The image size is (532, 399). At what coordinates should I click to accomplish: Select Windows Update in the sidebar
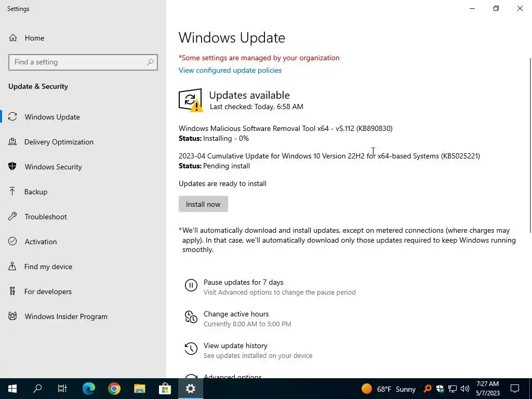(83, 117)
